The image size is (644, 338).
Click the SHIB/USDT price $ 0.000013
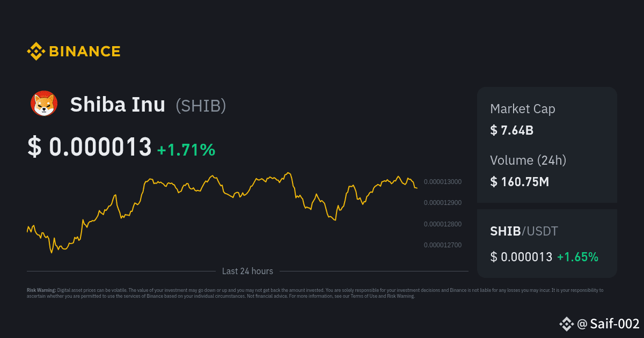click(x=521, y=257)
